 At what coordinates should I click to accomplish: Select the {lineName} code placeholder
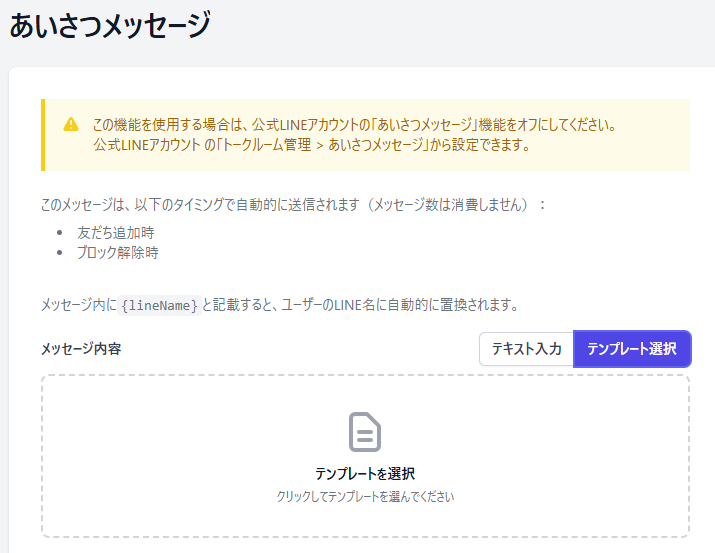point(159,305)
